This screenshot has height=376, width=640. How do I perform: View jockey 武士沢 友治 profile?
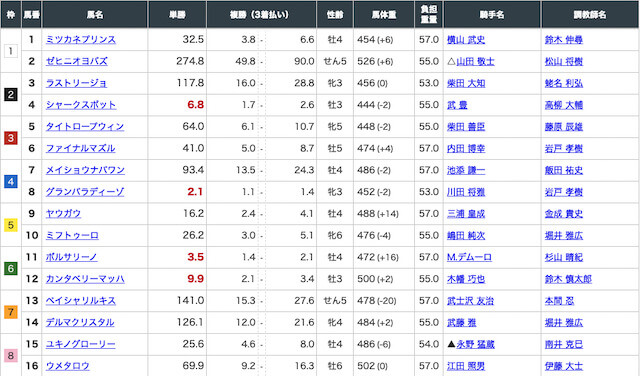point(470,301)
